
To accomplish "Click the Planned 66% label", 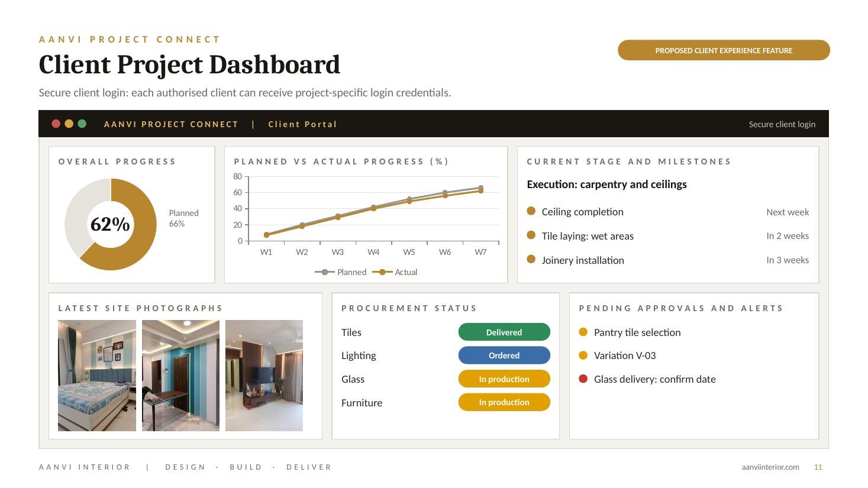I will tap(183, 218).
